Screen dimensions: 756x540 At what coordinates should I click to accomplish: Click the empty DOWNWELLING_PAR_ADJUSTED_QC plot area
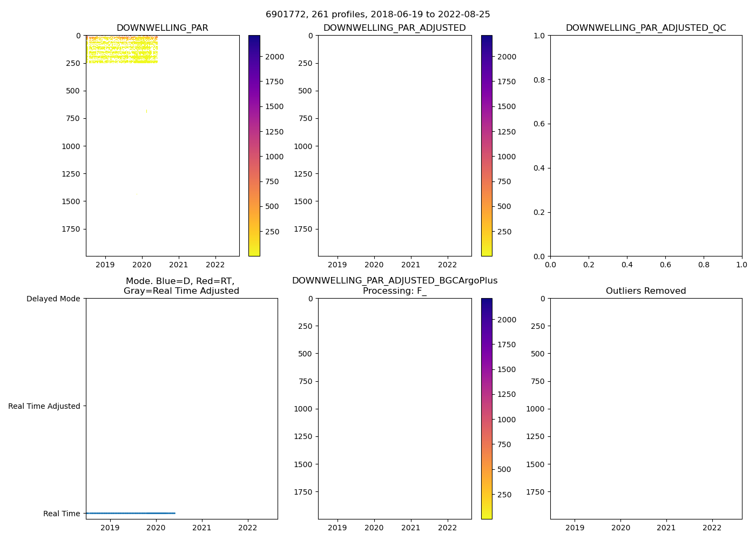tap(645, 146)
